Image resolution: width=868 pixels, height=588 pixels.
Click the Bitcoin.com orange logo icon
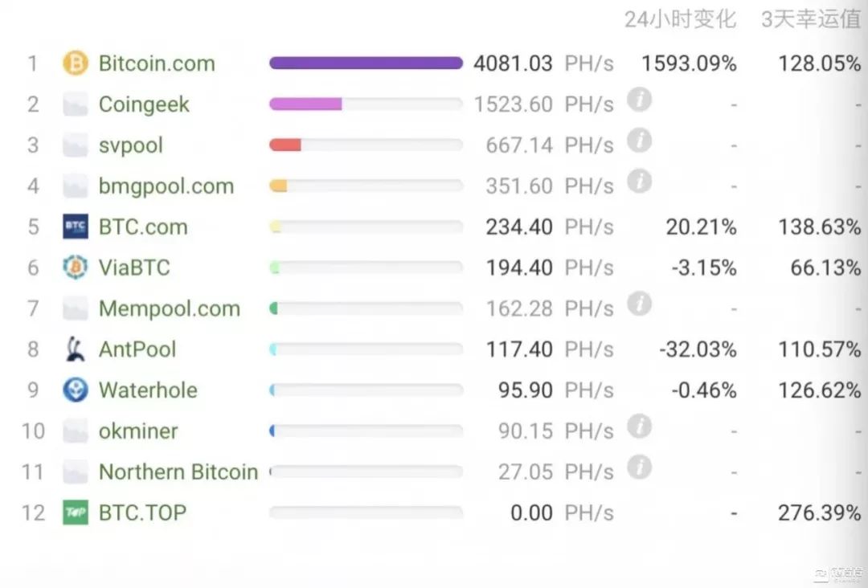(76, 63)
